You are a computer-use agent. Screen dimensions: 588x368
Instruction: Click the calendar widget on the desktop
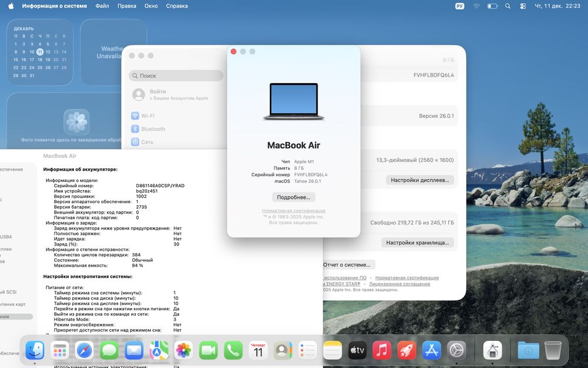[40, 52]
